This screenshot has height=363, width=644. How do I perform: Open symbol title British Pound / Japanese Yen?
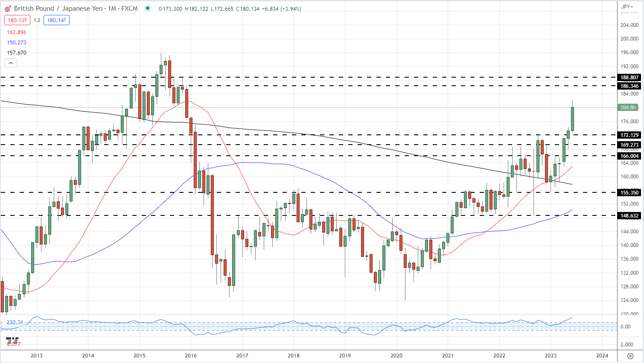pyautogui.click(x=58, y=9)
